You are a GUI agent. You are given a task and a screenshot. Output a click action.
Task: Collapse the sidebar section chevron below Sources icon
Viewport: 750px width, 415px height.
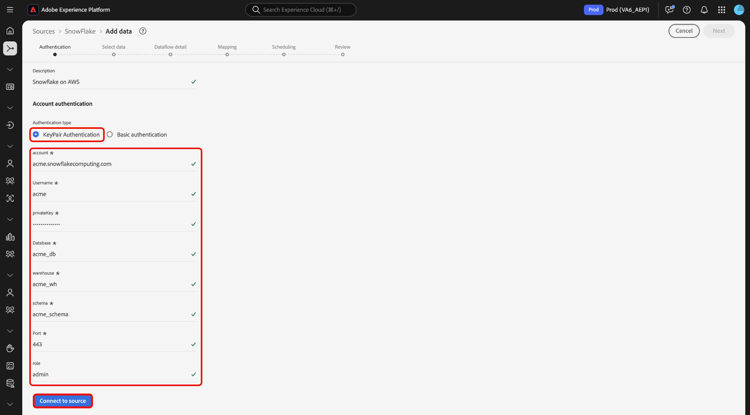[x=10, y=69]
